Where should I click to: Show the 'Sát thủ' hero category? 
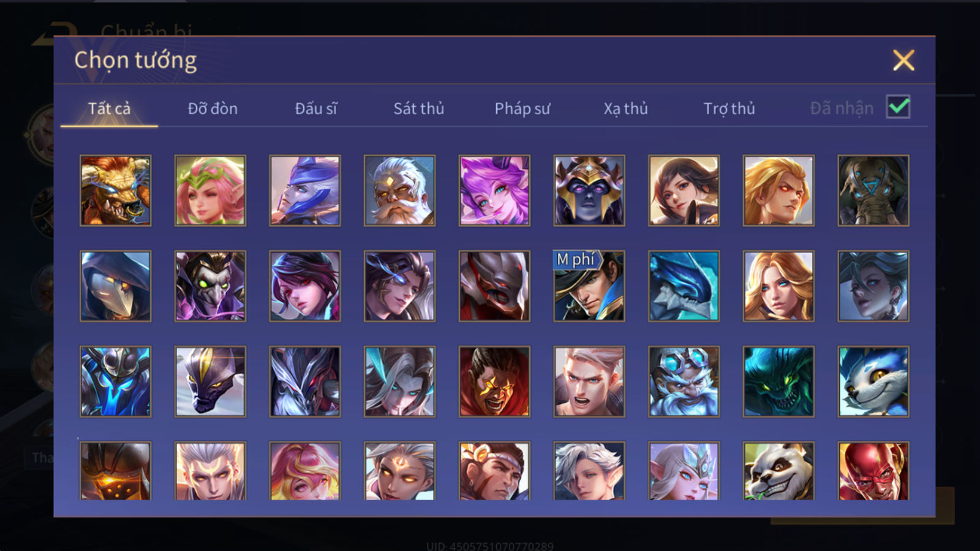coord(419,108)
